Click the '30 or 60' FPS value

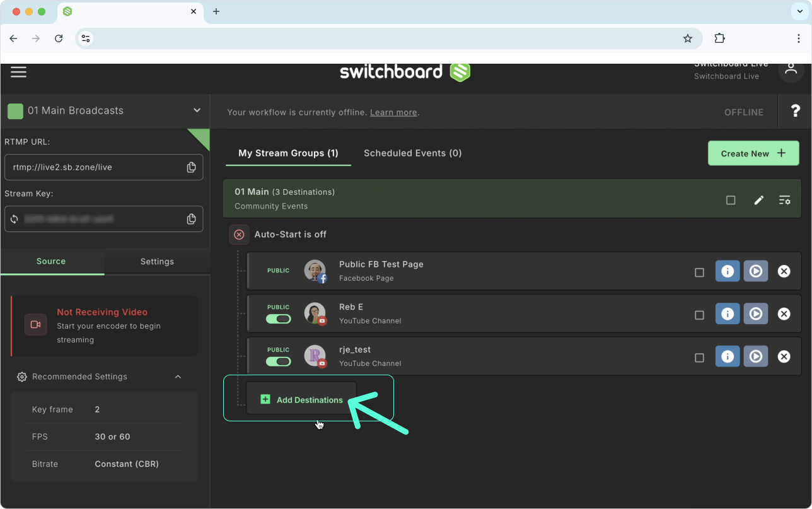[112, 436]
